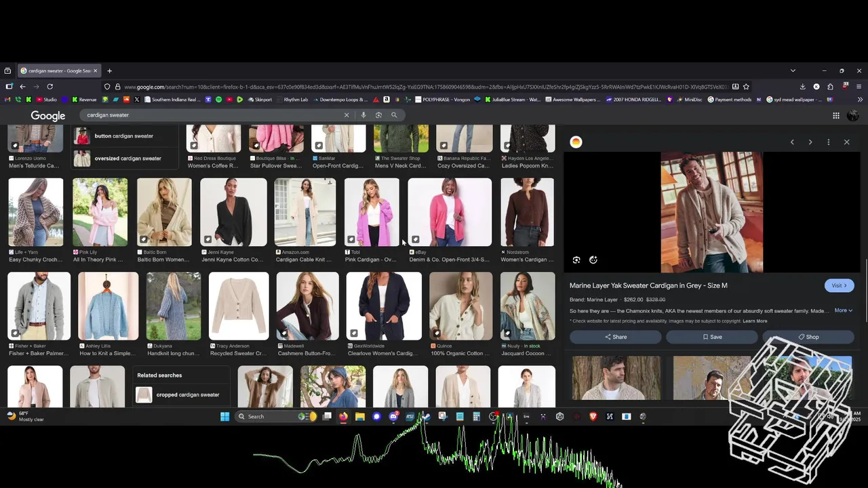Click the large Marine Layer cardigan preview image
This screenshot has width=868, height=488.
(712, 212)
